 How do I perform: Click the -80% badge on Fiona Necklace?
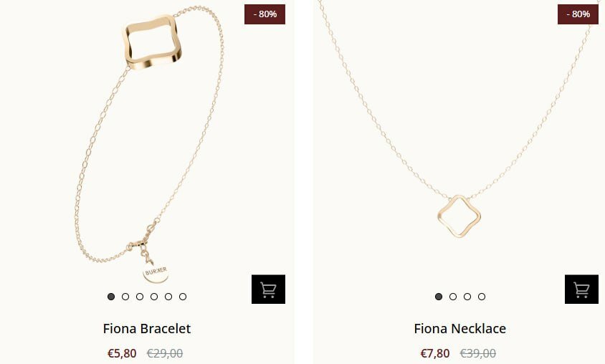pyautogui.click(x=578, y=14)
